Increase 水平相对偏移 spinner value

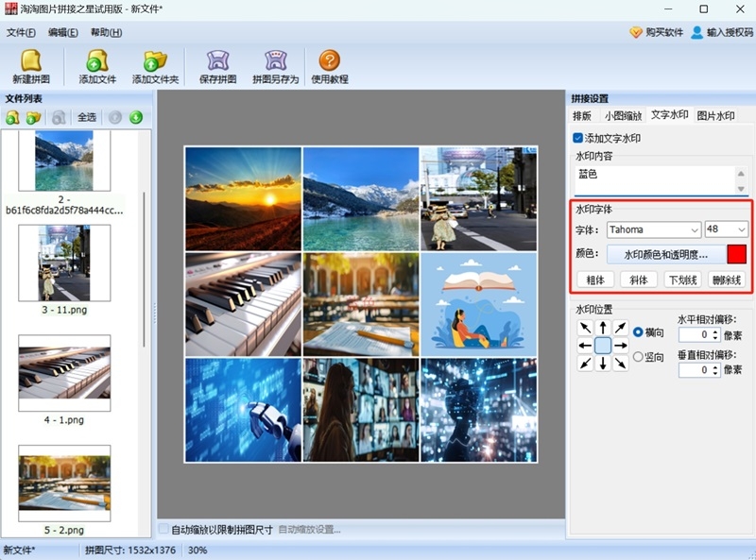715,331
